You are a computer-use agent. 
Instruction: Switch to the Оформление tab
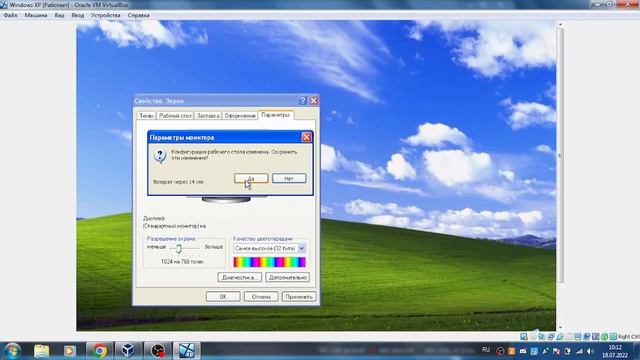(240, 116)
